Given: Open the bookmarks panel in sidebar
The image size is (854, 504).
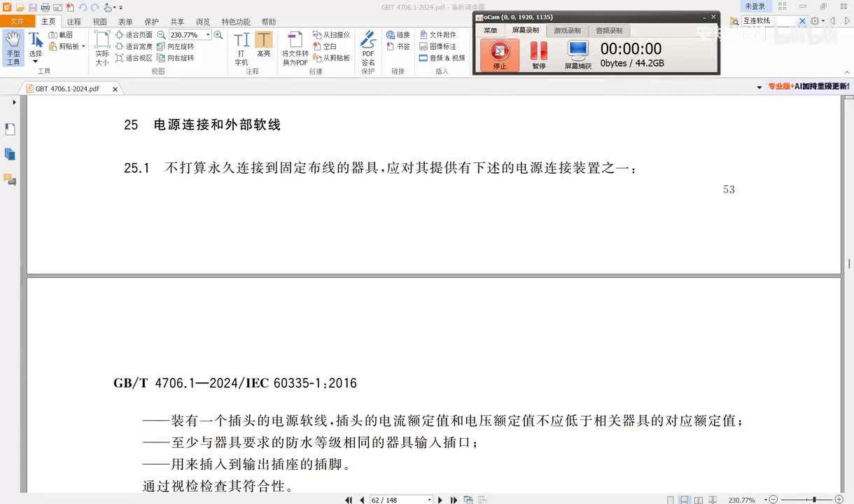Looking at the screenshot, I should 10,129.
